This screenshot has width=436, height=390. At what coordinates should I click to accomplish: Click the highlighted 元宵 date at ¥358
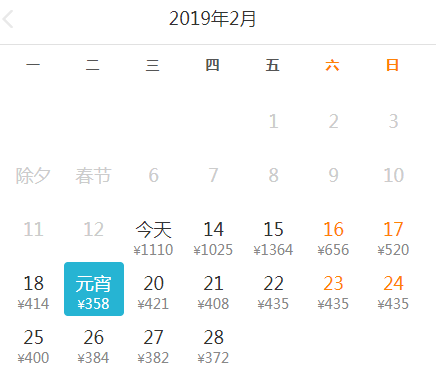(x=94, y=289)
